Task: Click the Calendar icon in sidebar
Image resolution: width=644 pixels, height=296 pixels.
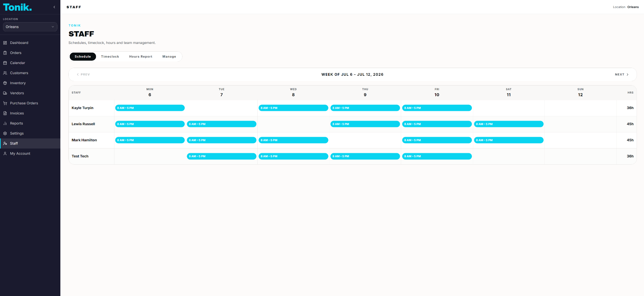Action: (5, 63)
